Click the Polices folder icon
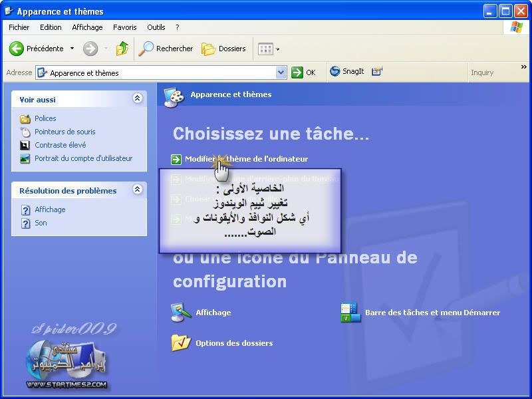 click(x=25, y=119)
